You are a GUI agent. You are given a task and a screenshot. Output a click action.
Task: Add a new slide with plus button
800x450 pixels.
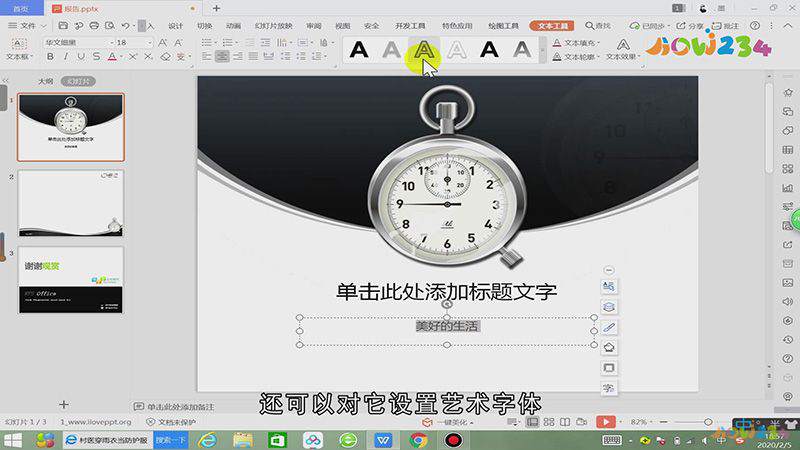tap(63, 405)
